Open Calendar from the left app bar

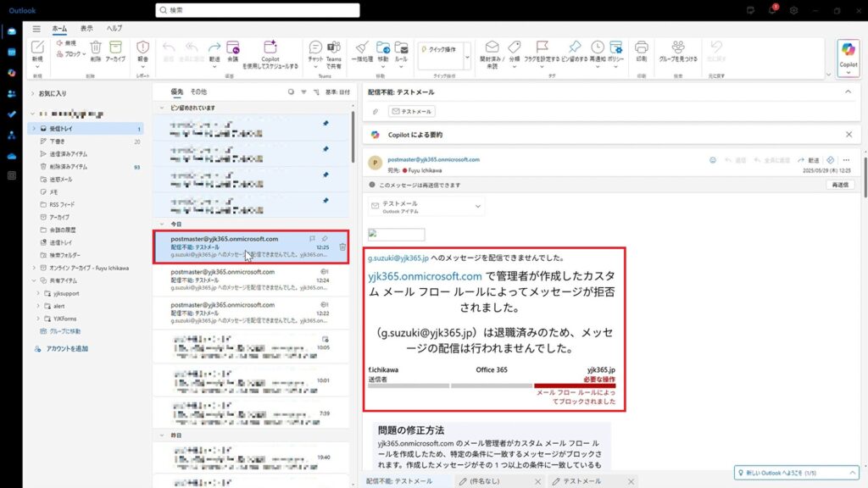pyautogui.click(x=12, y=53)
